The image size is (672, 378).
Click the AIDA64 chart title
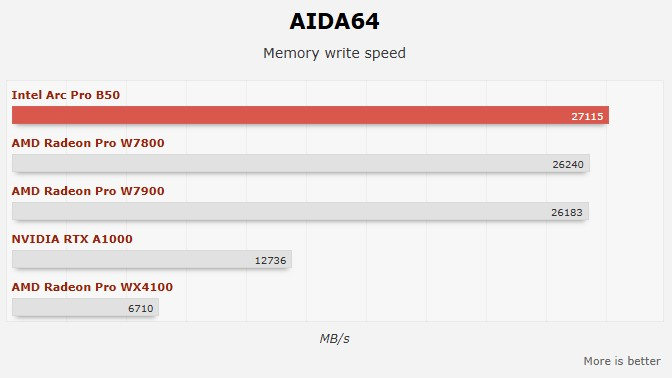point(334,21)
